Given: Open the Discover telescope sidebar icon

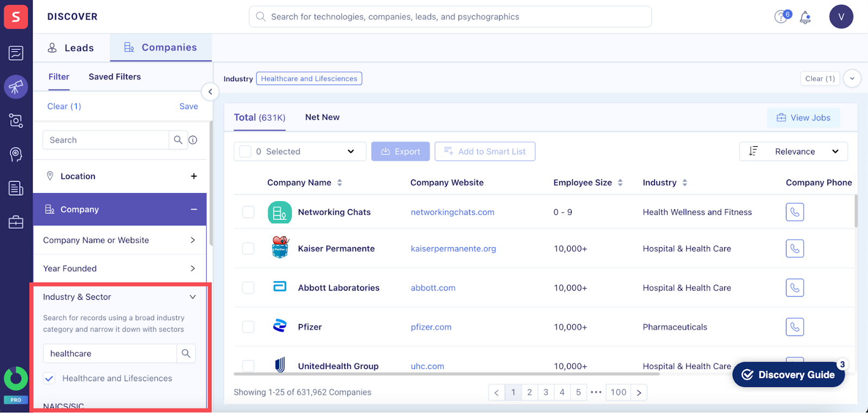Looking at the screenshot, I should click(x=16, y=87).
